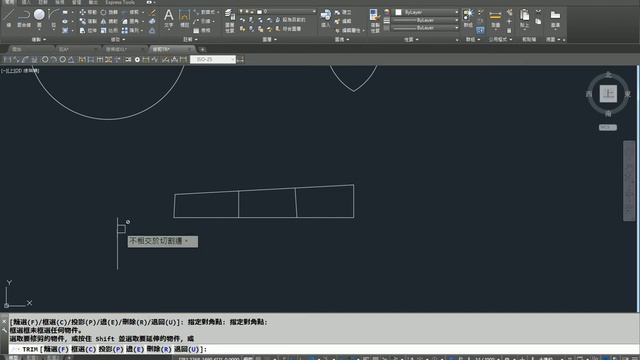Viewport: 640px width, 360px height.
Task: Expand the Layers (圖層) panel
Action: pos(269,40)
